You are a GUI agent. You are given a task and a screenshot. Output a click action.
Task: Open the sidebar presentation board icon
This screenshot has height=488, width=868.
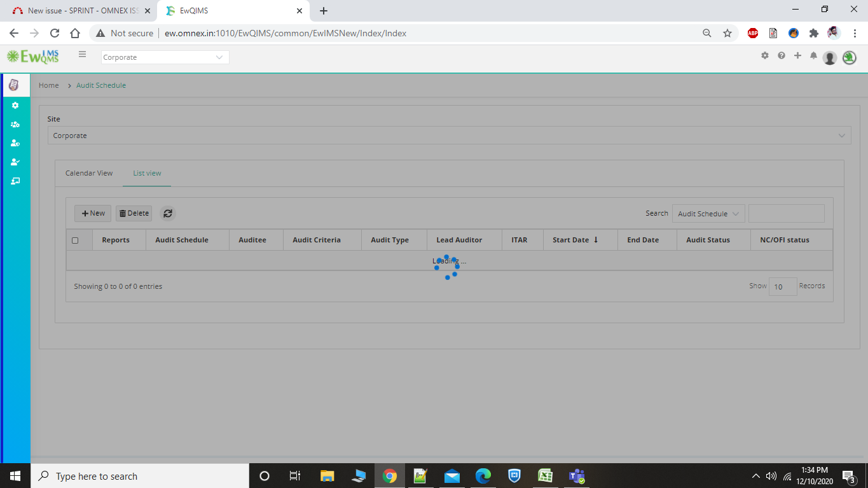point(15,181)
